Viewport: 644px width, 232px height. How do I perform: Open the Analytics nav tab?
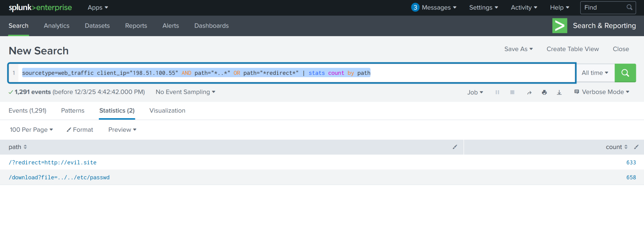(57, 26)
